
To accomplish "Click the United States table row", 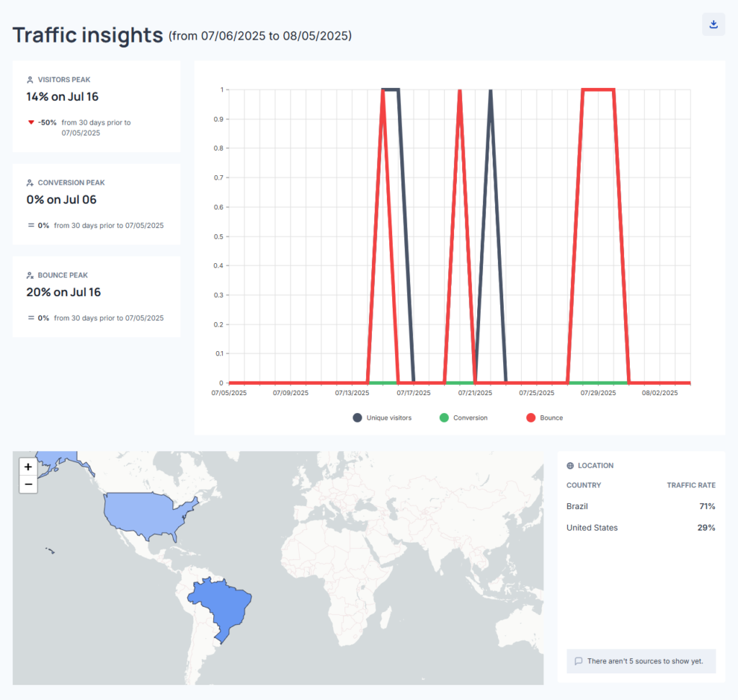I will click(x=640, y=528).
